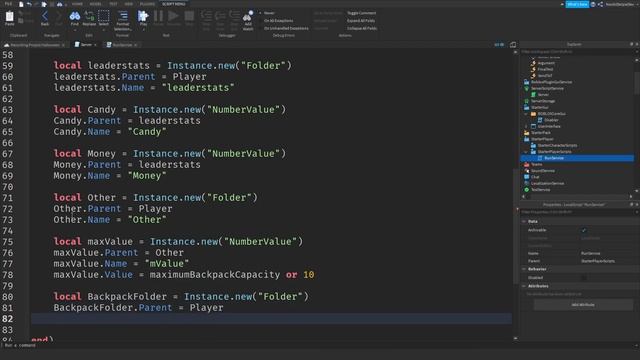Screen dimensions: 640x360
Task: Click the StarterPack folder icon in Explorer
Action: 527,133
